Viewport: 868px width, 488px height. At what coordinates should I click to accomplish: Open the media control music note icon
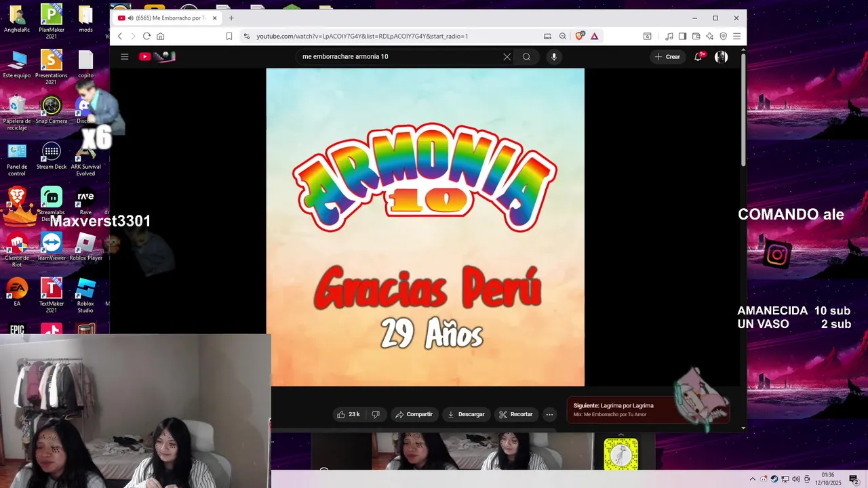(669, 36)
